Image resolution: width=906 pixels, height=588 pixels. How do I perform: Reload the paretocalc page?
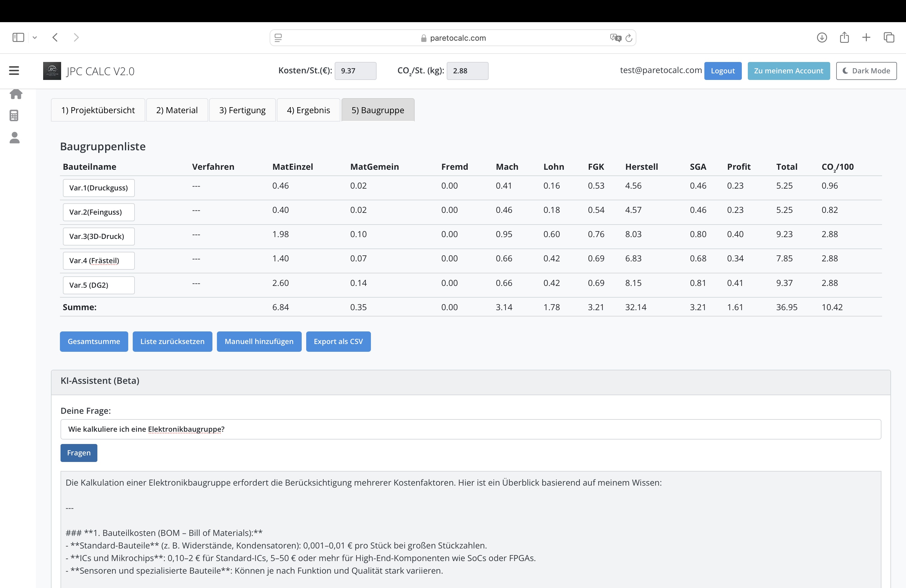[629, 38]
